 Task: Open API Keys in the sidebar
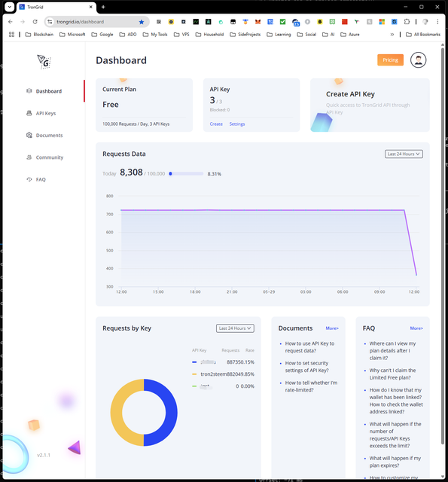click(x=41, y=113)
